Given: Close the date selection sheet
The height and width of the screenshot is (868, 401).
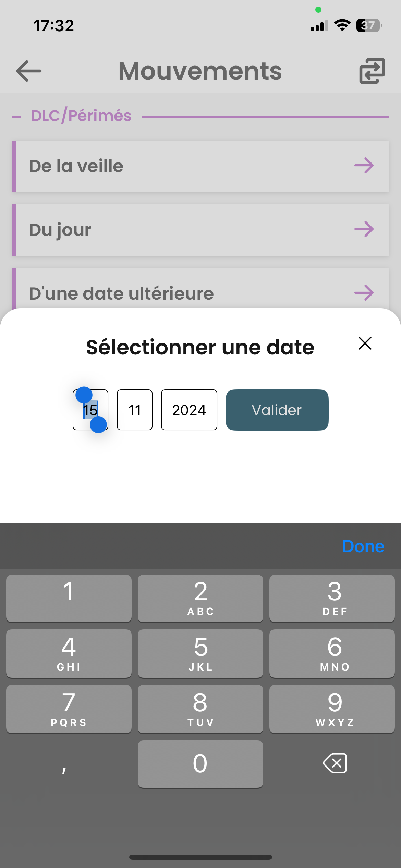Looking at the screenshot, I should click(x=365, y=343).
